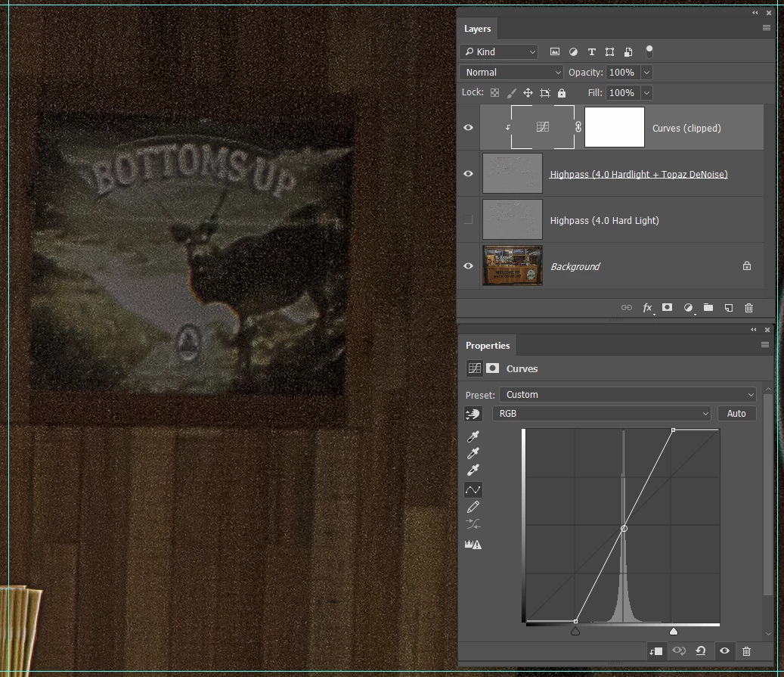Toggle layer filtering on/off switch

click(x=649, y=51)
